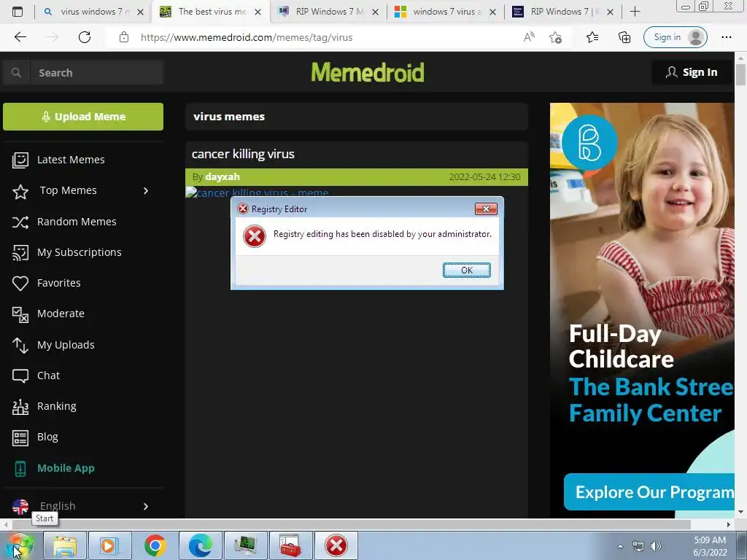Image resolution: width=747 pixels, height=560 pixels.
Task: Click the browser address bar URL
Action: (247, 37)
